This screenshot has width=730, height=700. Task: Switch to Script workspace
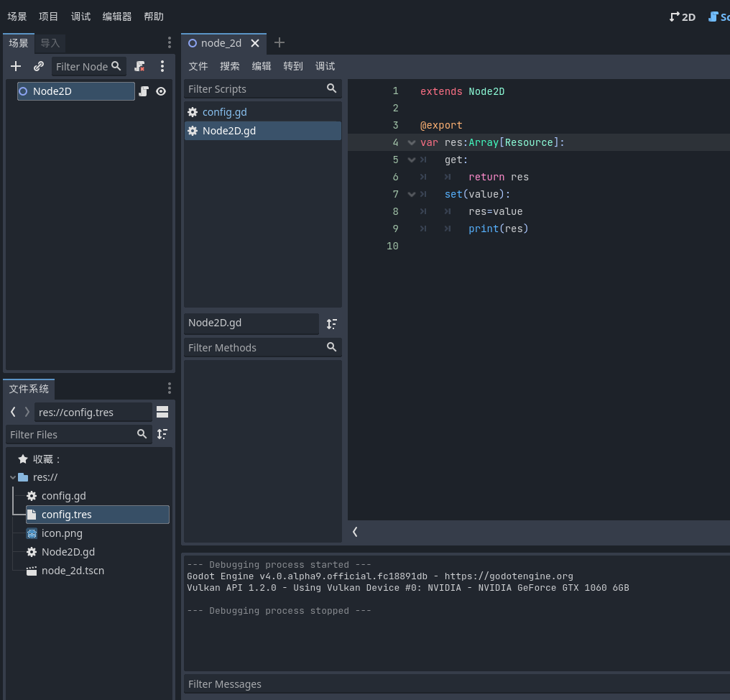coord(719,17)
